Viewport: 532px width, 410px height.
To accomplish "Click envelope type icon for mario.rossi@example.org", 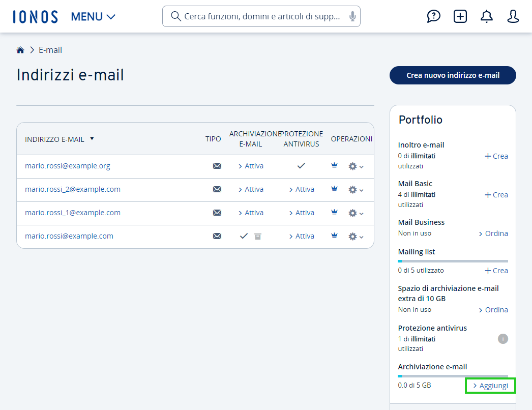I will (217, 166).
